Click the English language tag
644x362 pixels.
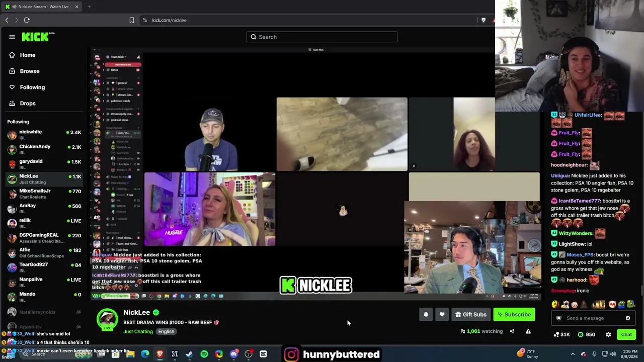point(166,332)
